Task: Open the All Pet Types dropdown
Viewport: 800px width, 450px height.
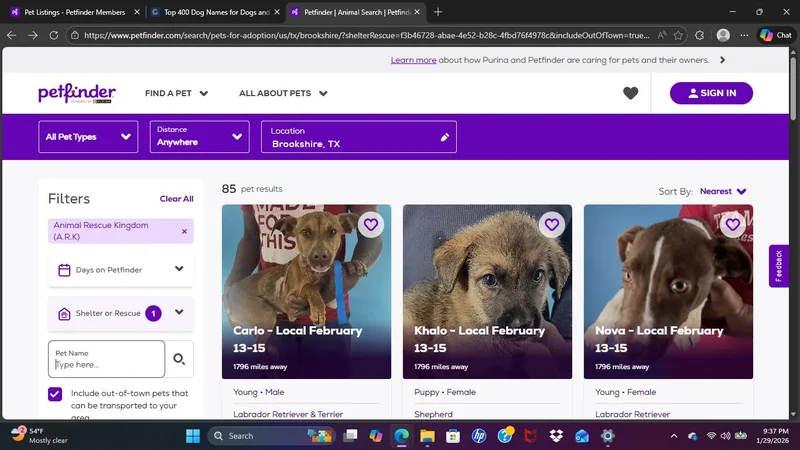Action: 88,137
